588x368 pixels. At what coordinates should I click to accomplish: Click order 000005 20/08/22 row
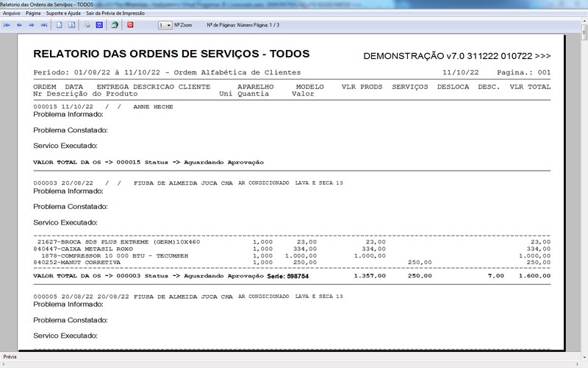[188, 297]
